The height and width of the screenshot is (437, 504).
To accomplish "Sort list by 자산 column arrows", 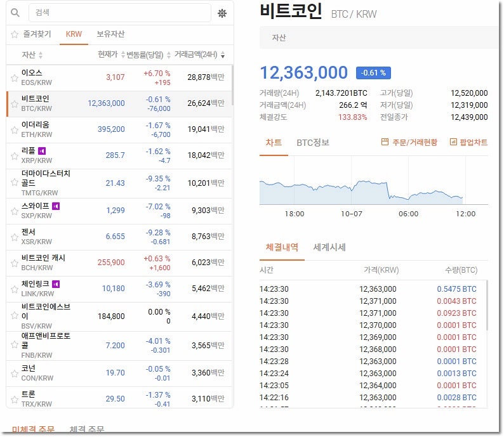I will [41, 55].
